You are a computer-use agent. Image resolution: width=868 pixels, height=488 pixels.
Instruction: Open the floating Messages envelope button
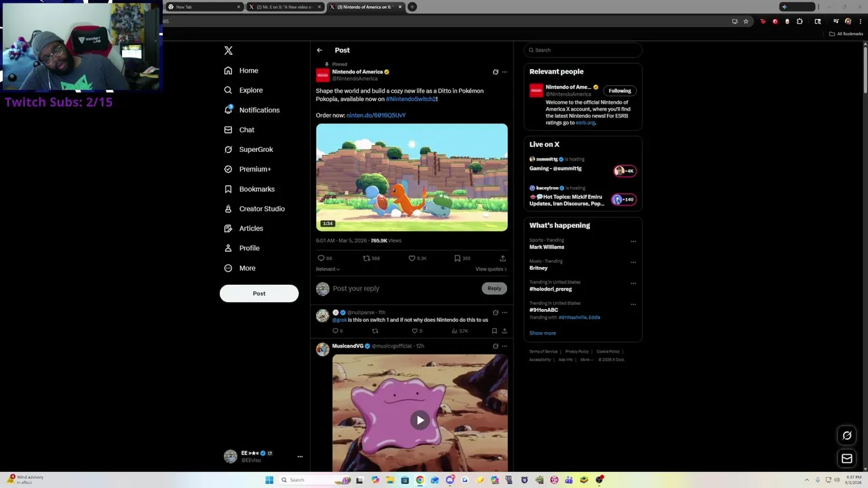coord(847,459)
